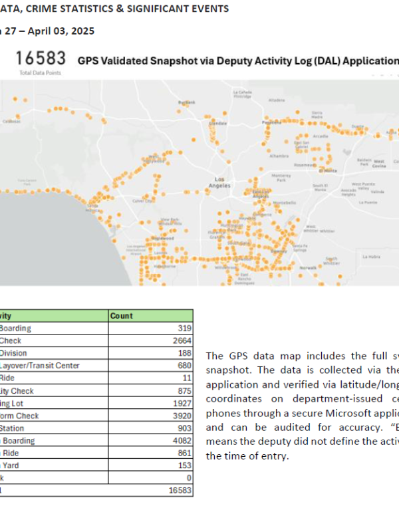This screenshot has height=532, width=399.
Task: Select the Monterey Park map label
Action: [x=282, y=178]
